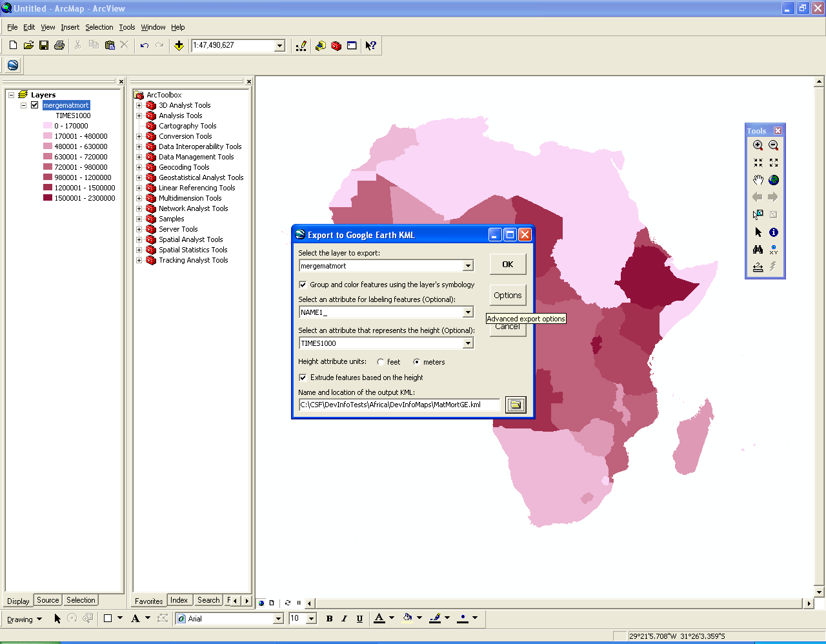The width and height of the screenshot is (826, 644).
Task: Click the What's This help pointer icon
Action: coord(370,45)
